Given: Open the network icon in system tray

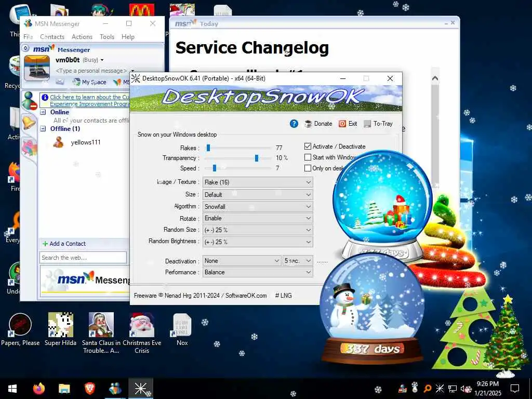Looking at the screenshot, I should tap(453, 389).
